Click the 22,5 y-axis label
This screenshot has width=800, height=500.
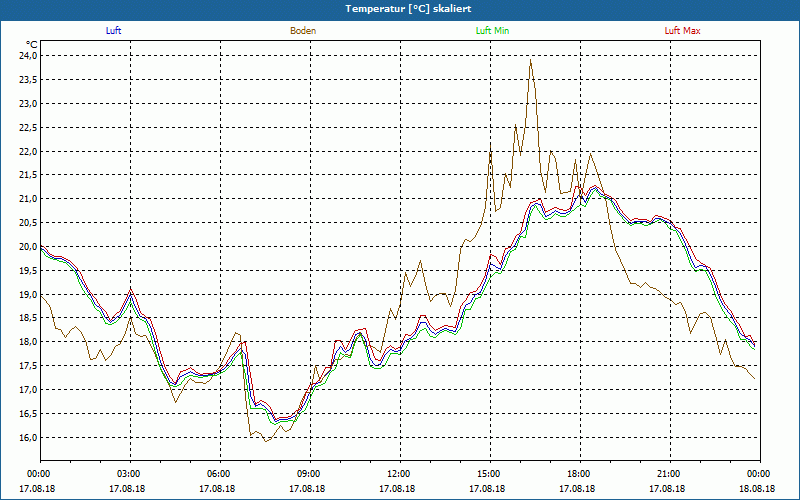pyautogui.click(x=28, y=128)
